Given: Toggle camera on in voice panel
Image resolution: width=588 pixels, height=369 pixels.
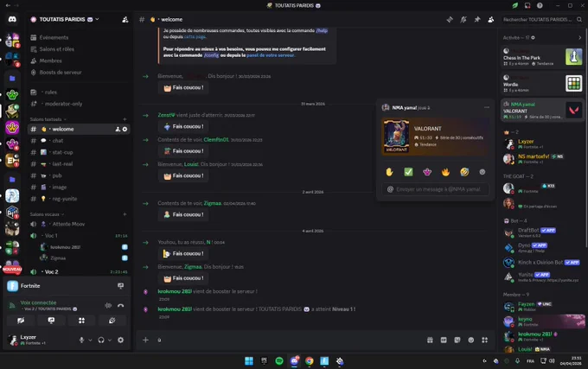Looking at the screenshot, I should 21,321.
